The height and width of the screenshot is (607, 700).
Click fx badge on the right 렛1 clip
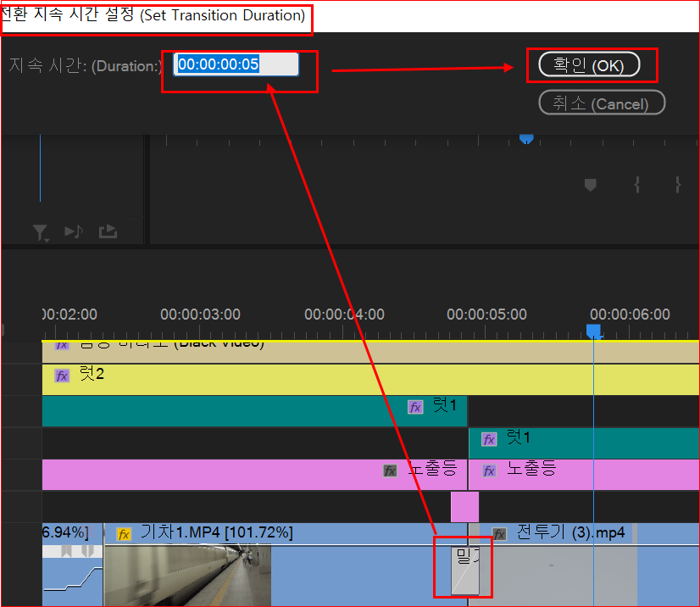pos(489,439)
